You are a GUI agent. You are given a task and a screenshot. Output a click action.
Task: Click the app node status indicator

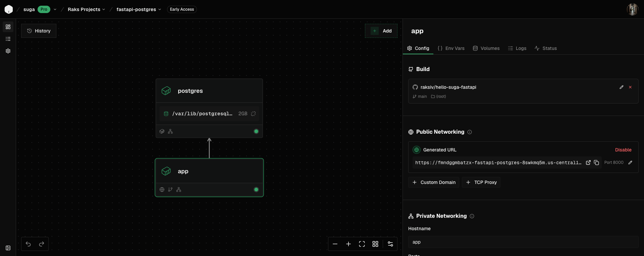click(256, 190)
